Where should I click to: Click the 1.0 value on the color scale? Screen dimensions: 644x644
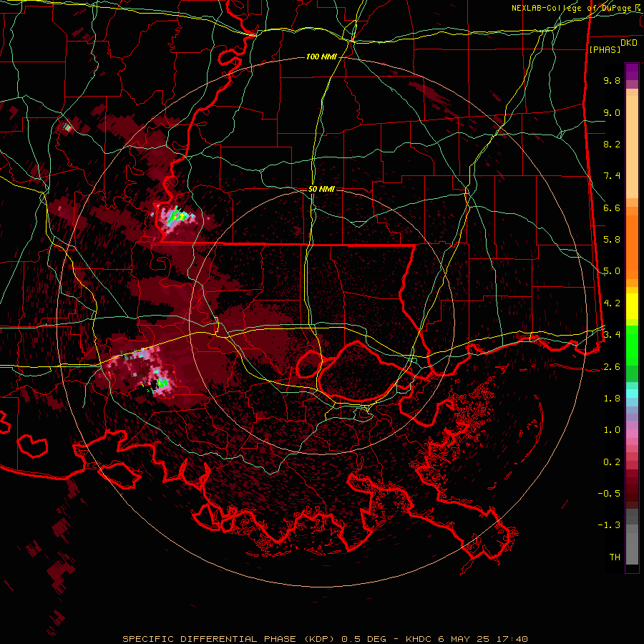pos(612,430)
